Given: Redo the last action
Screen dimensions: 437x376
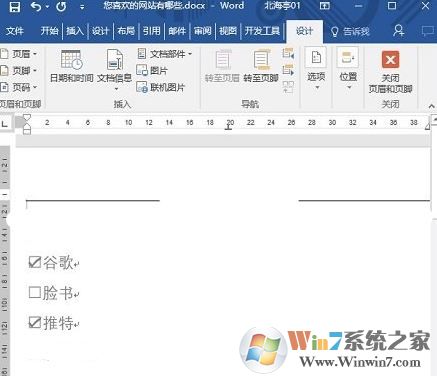Looking at the screenshot, I should point(61,6).
